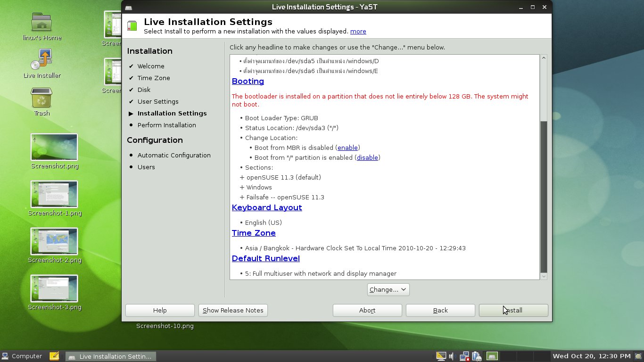Open the 'more' help link

358,32
